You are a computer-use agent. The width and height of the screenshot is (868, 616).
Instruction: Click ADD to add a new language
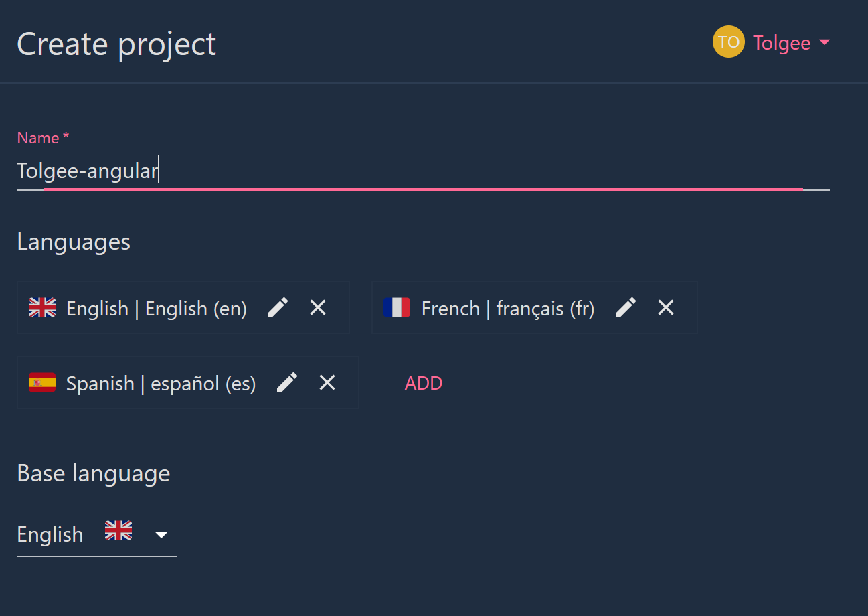[x=423, y=382]
